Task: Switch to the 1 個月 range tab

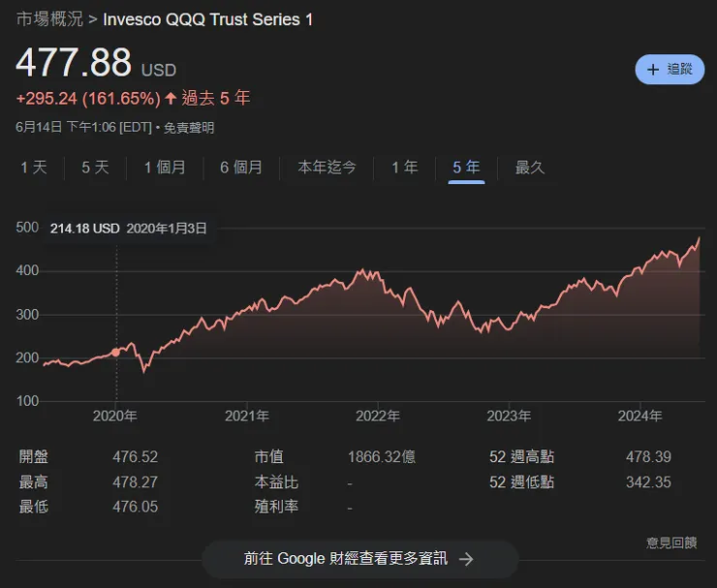Action: pyautogui.click(x=165, y=168)
